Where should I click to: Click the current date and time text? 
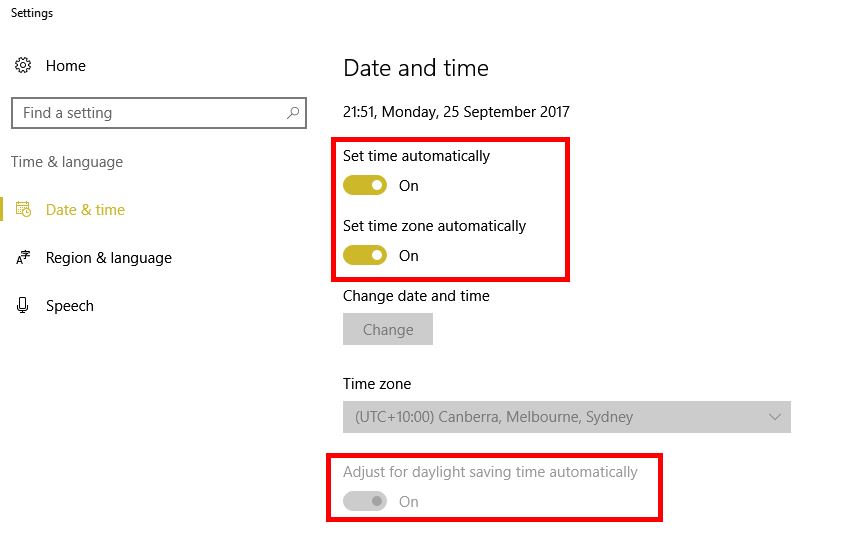456,112
